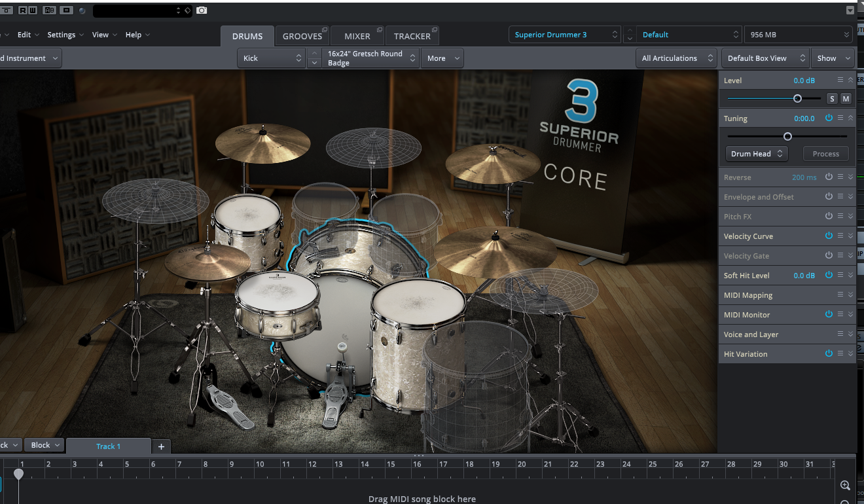Open the Settings menu
864x504 pixels.
click(x=66, y=35)
